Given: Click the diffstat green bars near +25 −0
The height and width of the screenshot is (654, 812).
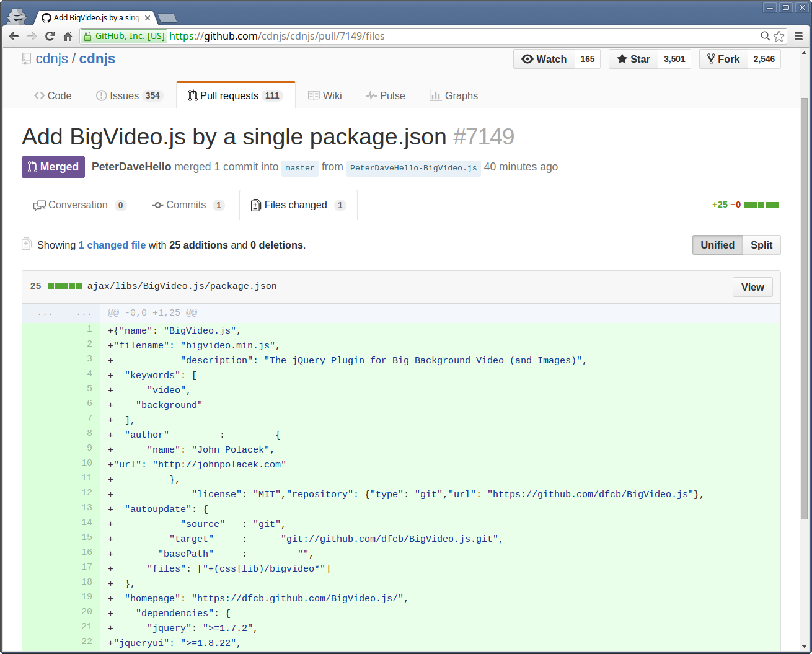Looking at the screenshot, I should click(x=761, y=205).
